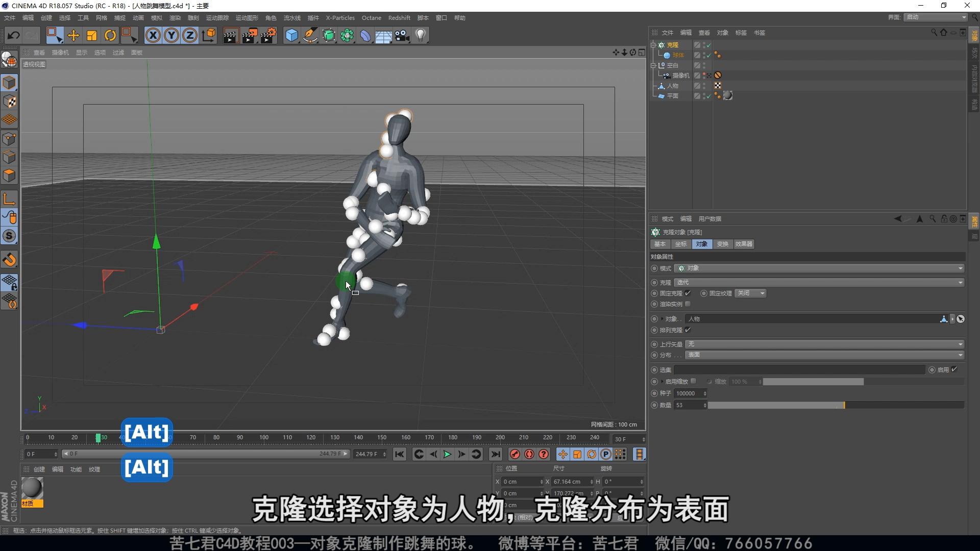Viewport: 980px width, 551px height.
Task: Toggle 固定克隆 checkbox
Action: pyautogui.click(x=688, y=293)
